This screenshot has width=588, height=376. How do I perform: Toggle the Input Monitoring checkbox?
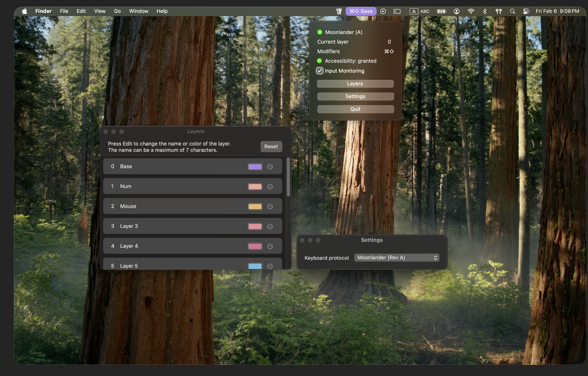click(x=320, y=71)
